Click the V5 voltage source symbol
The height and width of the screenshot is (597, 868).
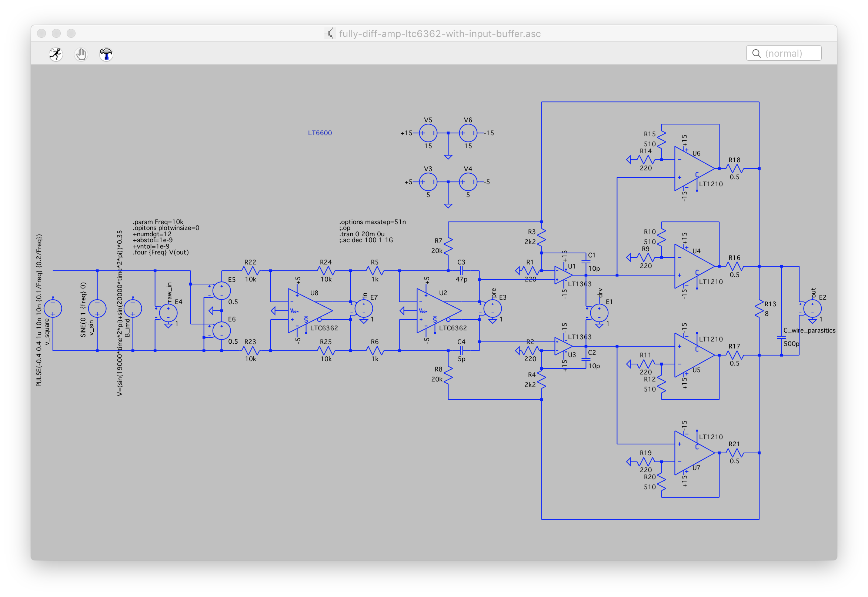[428, 133]
